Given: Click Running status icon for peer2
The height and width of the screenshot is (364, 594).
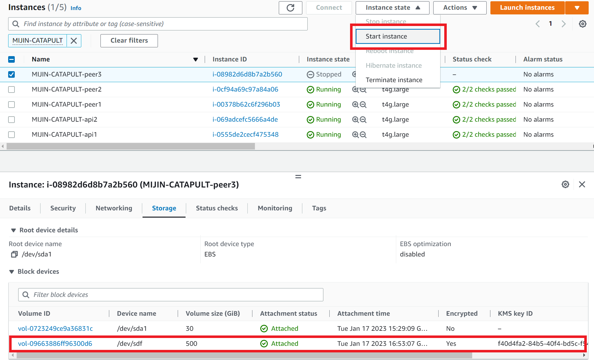Looking at the screenshot, I should [x=310, y=90].
